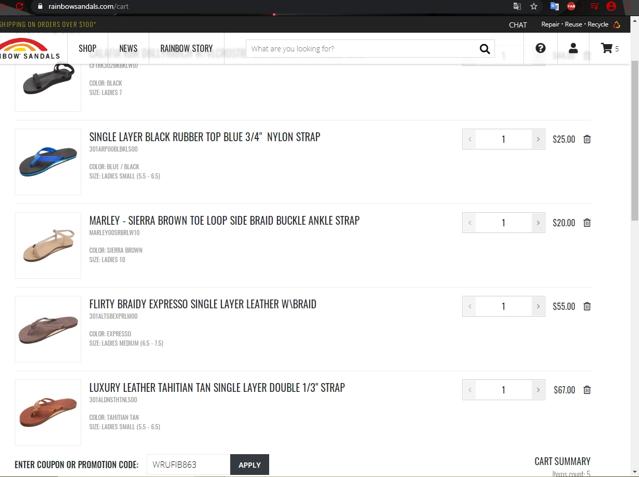Click the product search input field
This screenshot has width=639, height=477.
click(363, 49)
